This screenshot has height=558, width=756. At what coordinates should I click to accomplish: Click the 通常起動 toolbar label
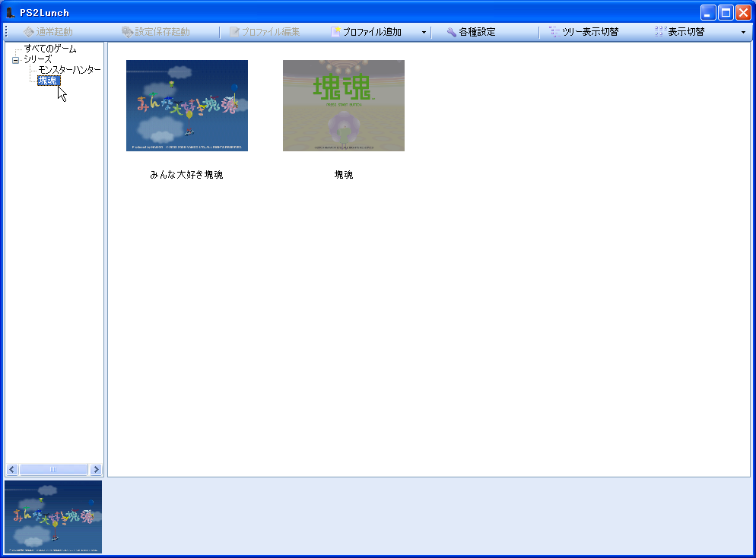pyautogui.click(x=55, y=32)
